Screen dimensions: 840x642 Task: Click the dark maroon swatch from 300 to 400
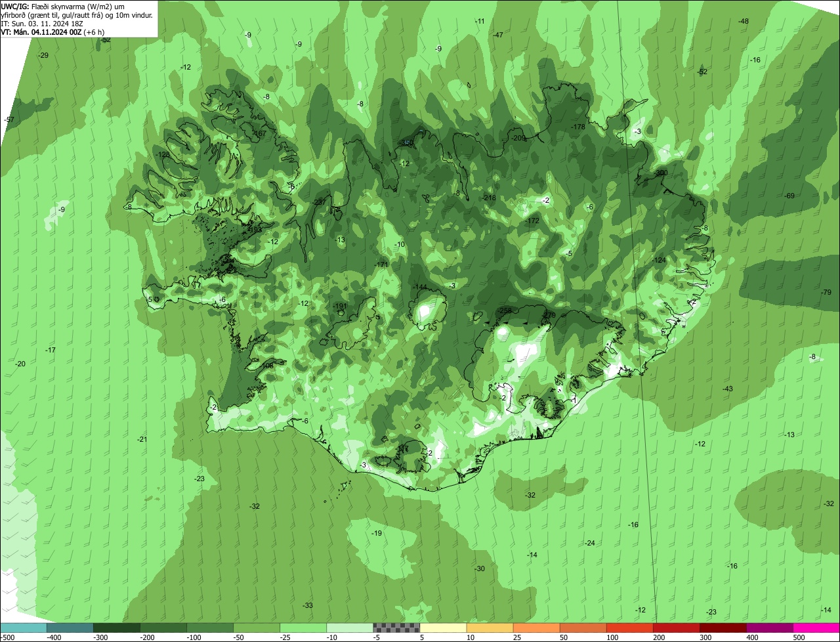pyautogui.click(x=723, y=628)
